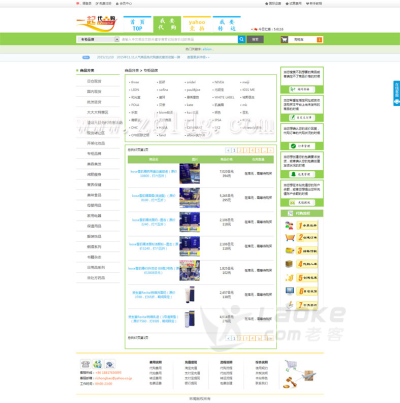Image resolution: width=400 pixels, height=403 pixels.
Task: Click the site logo
Action: (97, 24)
